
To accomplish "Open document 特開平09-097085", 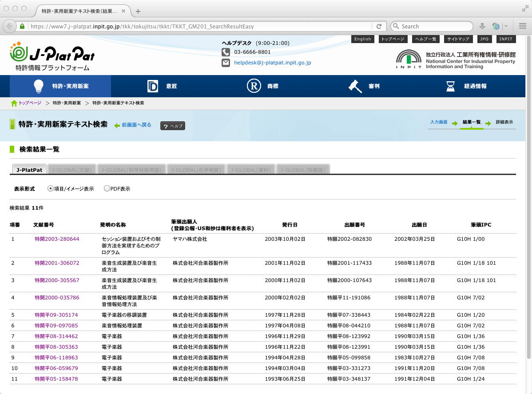I will pos(56,326).
